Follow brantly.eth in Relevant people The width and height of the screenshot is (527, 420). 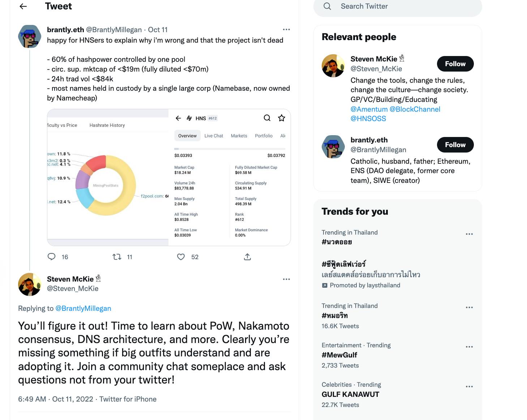(x=455, y=145)
